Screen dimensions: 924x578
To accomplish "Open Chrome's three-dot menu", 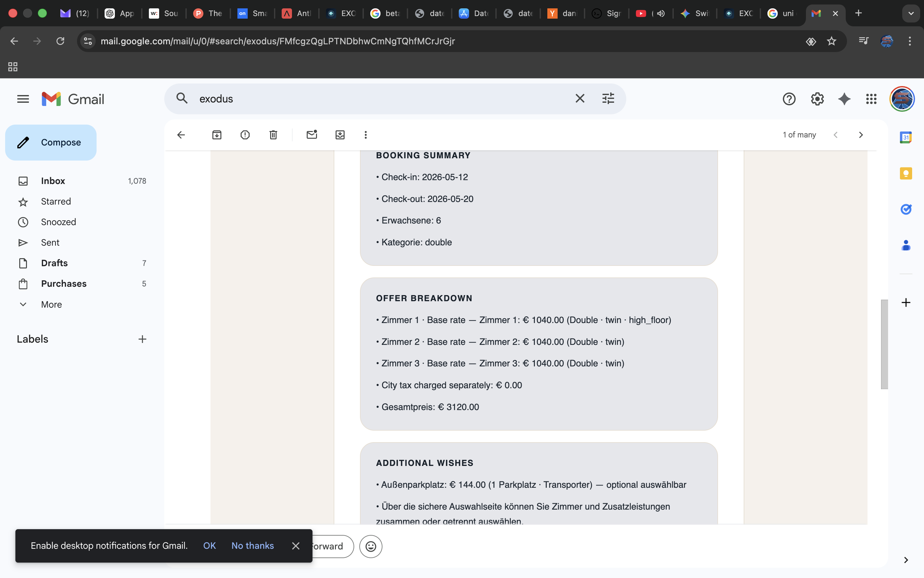I will 910,41.
